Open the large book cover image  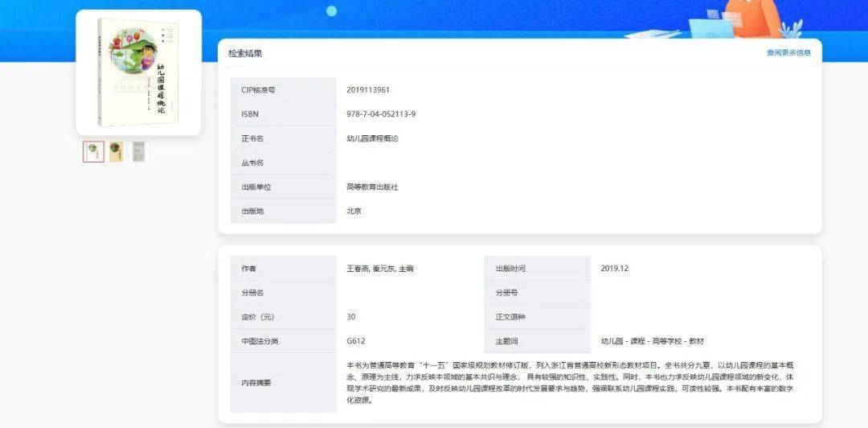(x=138, y=72)
